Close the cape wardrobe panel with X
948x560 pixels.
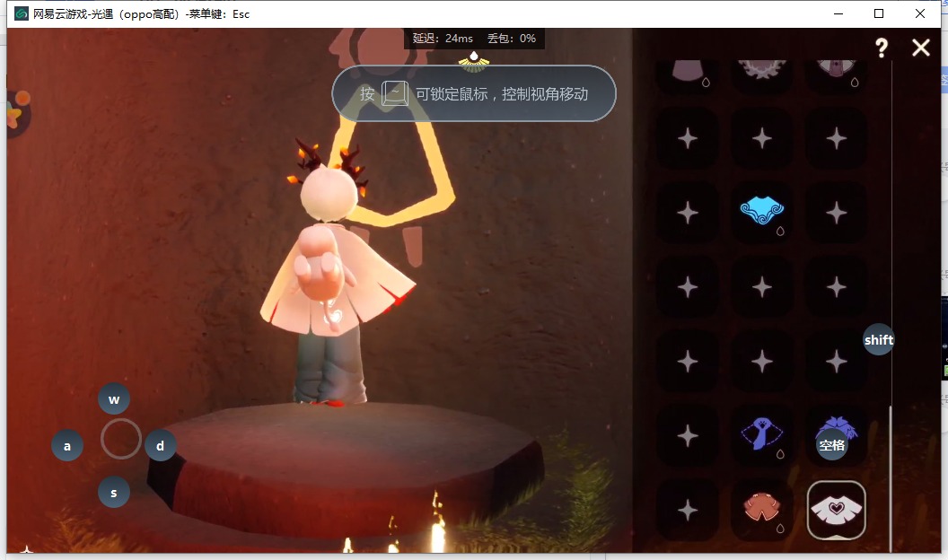click(921, 48)
